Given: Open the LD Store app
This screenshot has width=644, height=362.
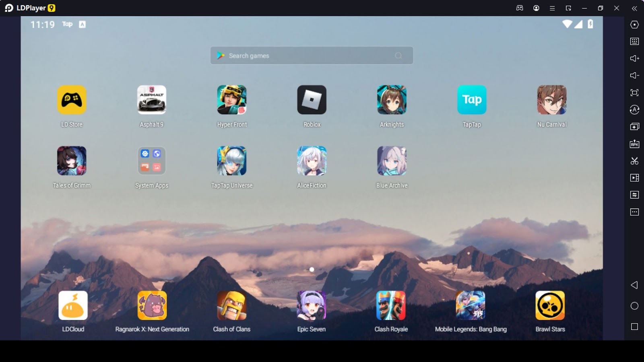Looking at the screenshot, I should (72, 100).
